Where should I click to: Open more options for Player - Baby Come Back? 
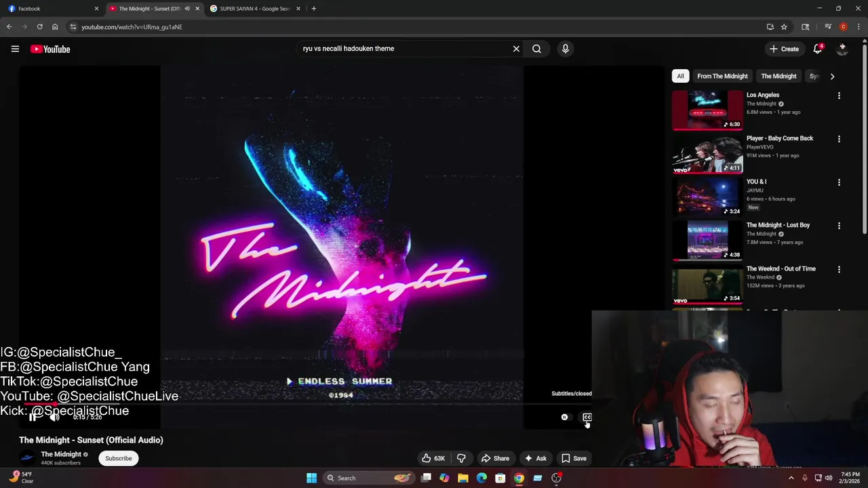(839, 139)
